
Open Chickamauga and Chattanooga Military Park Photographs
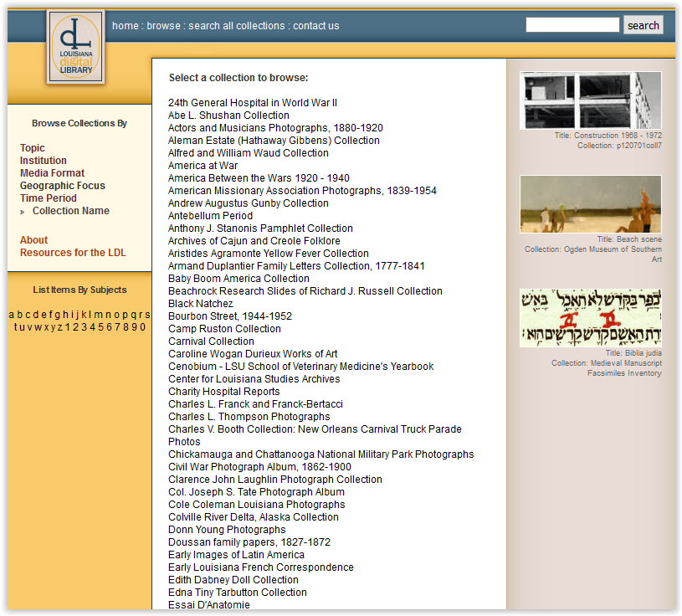[321, 454]
